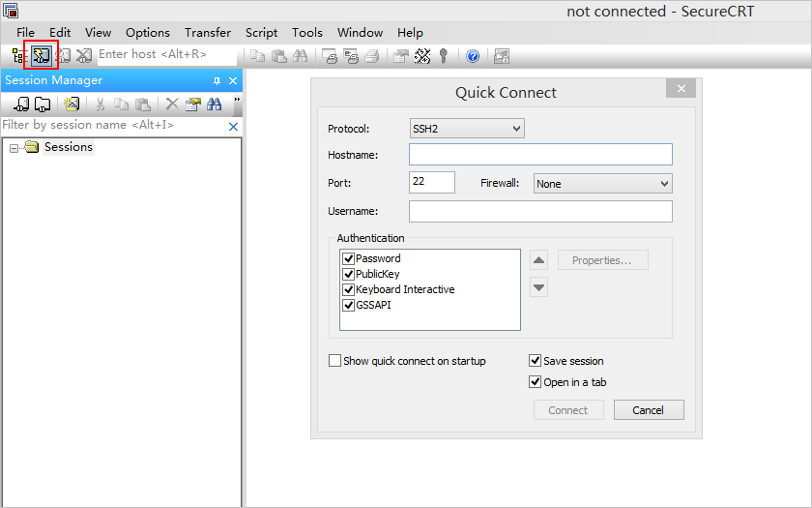Toggle the Open in a tab checkbox
Screen dimensions: 812x508
coord(535,382)
